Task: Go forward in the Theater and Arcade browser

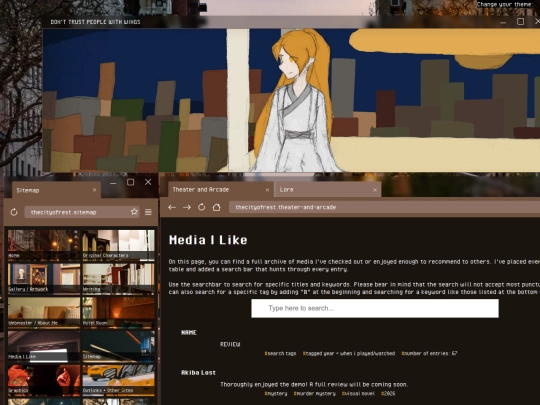Action: pyautogui.click(x=187, y=207)
